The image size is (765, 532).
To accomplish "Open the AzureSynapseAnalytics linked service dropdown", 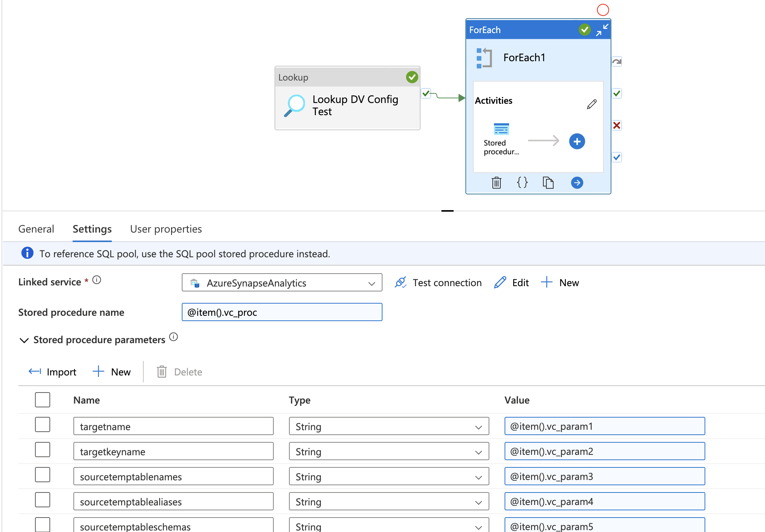I will [x=282, y=283].
